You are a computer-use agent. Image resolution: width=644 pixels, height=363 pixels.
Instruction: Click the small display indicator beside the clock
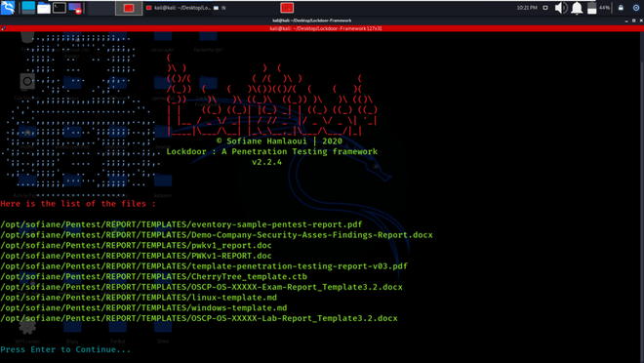(x=545, y=8)
